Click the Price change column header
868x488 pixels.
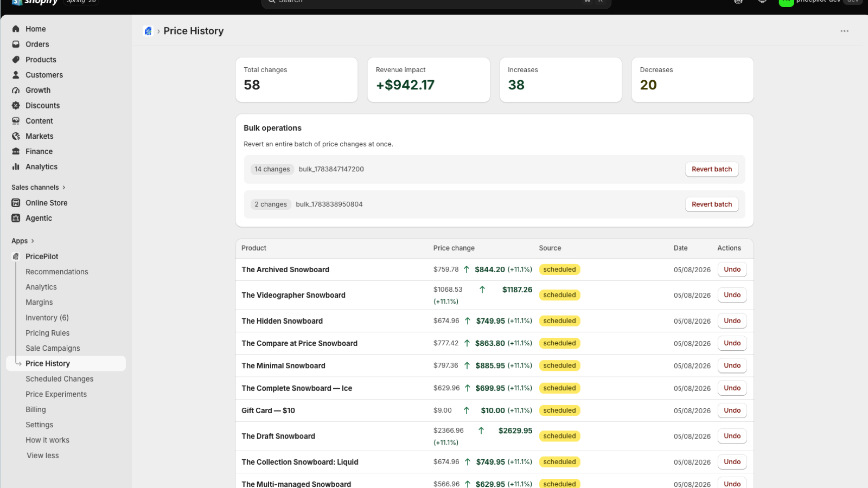(x=454, y=248)
